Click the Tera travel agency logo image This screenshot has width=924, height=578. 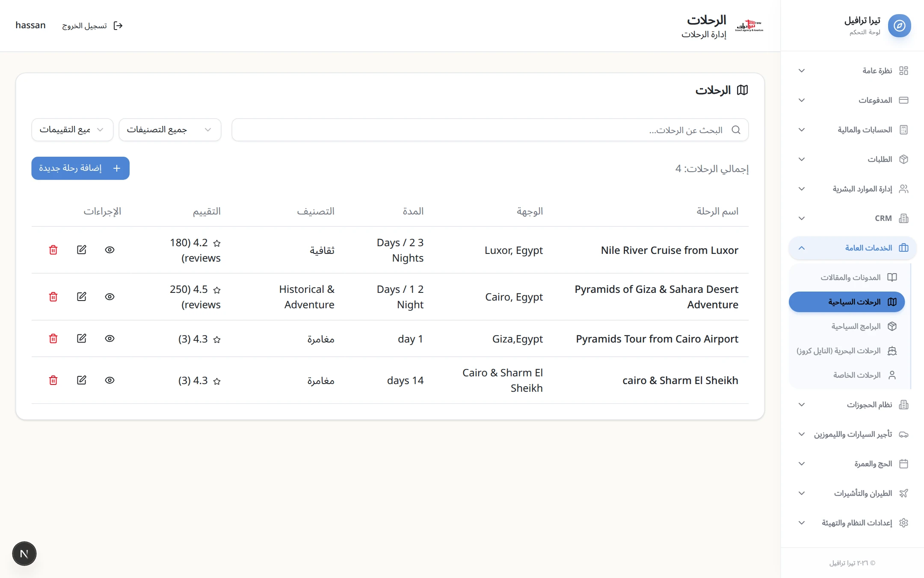coord(749,26)
